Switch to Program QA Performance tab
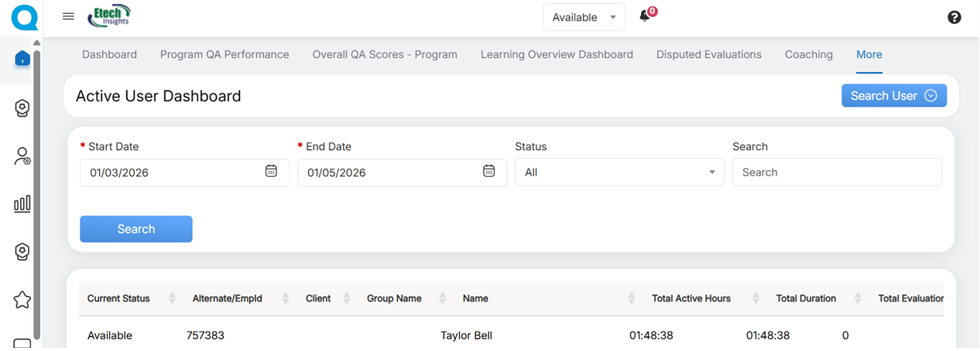The width and height of the screenshot is (980, 351). pyautogui.click(x=224, y=55)
